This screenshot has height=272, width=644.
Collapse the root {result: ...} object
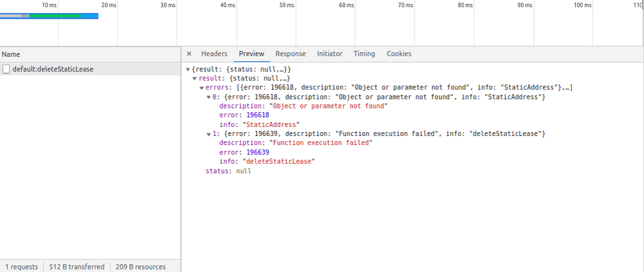[188, 70]
